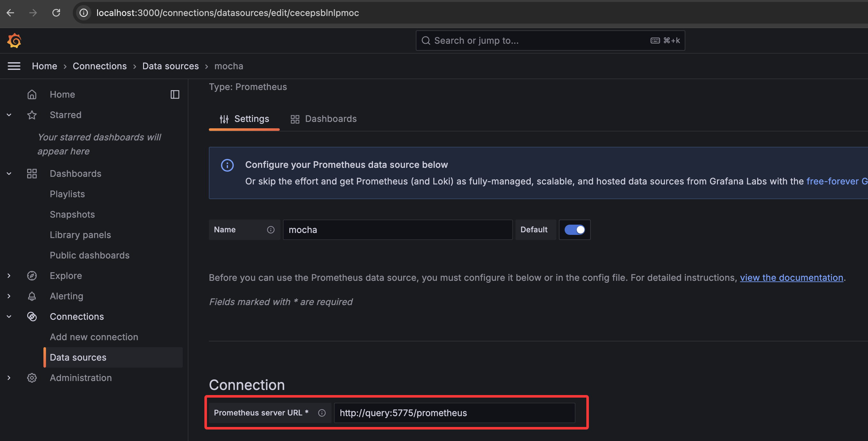Click the Prometheus server URL input field
The height and width of the screenshot is (441, 868).
coord(454,413)
